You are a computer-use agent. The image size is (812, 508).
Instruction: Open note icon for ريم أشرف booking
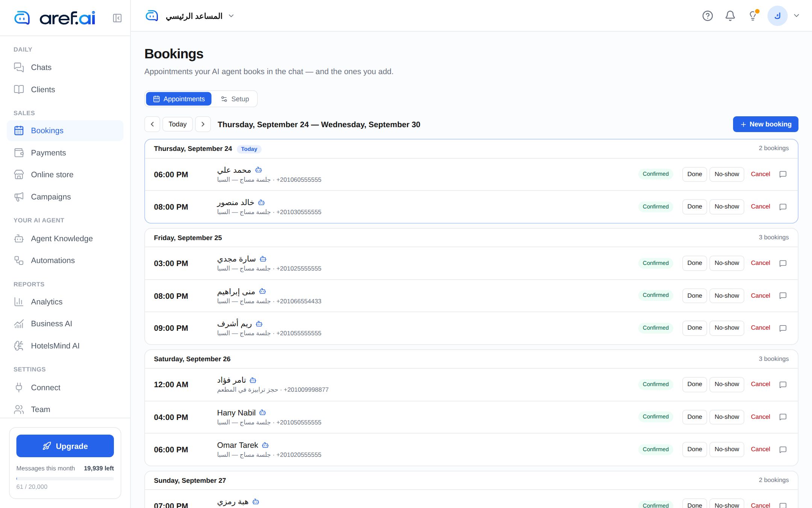[783, 328]
